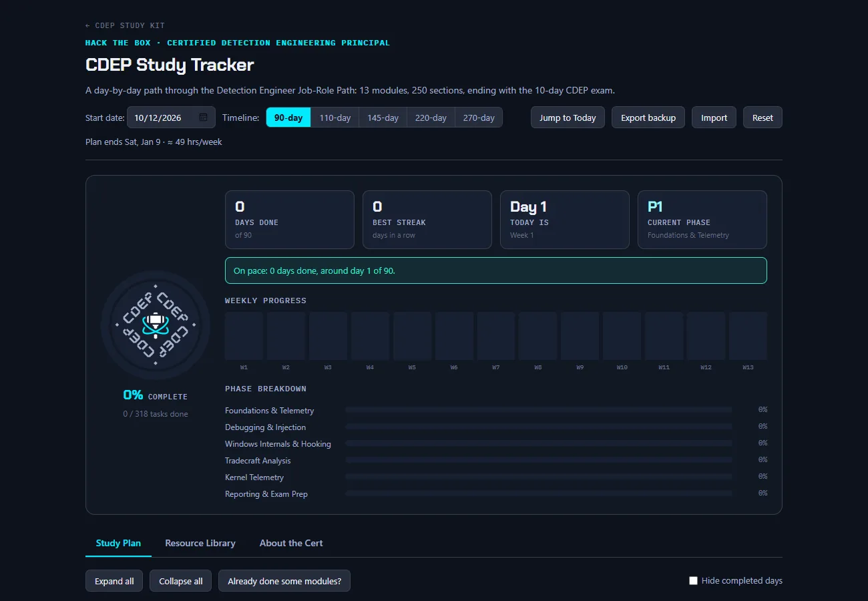Screen dimensions: 868x601
Task: Click the W1 weekly progress bar
Action: (x=244, y=336)
